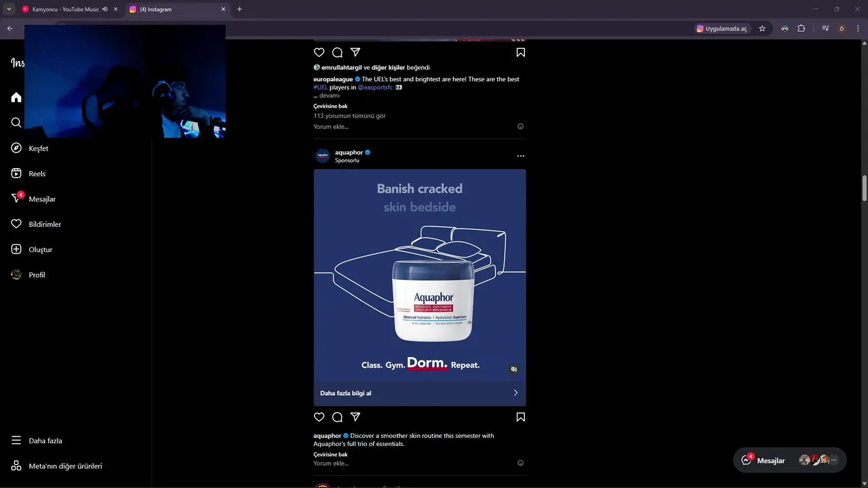868x488 pixels.
Task: Expand the Daha fazla menu
Action: coord(37,441)
